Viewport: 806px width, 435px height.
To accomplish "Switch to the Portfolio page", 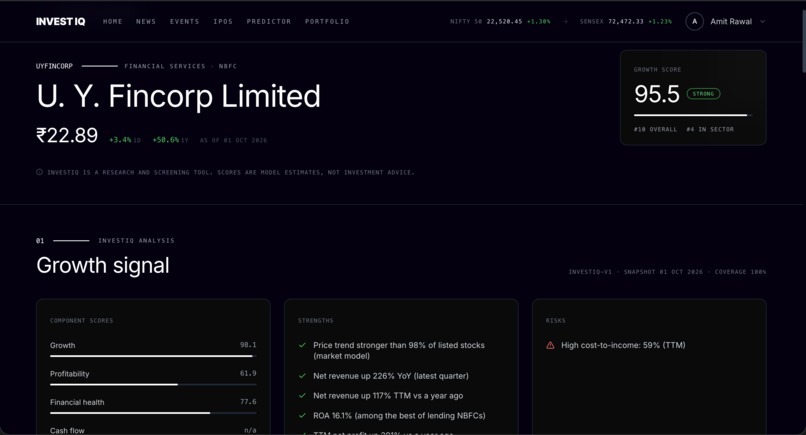I will [x=327, y=22].
